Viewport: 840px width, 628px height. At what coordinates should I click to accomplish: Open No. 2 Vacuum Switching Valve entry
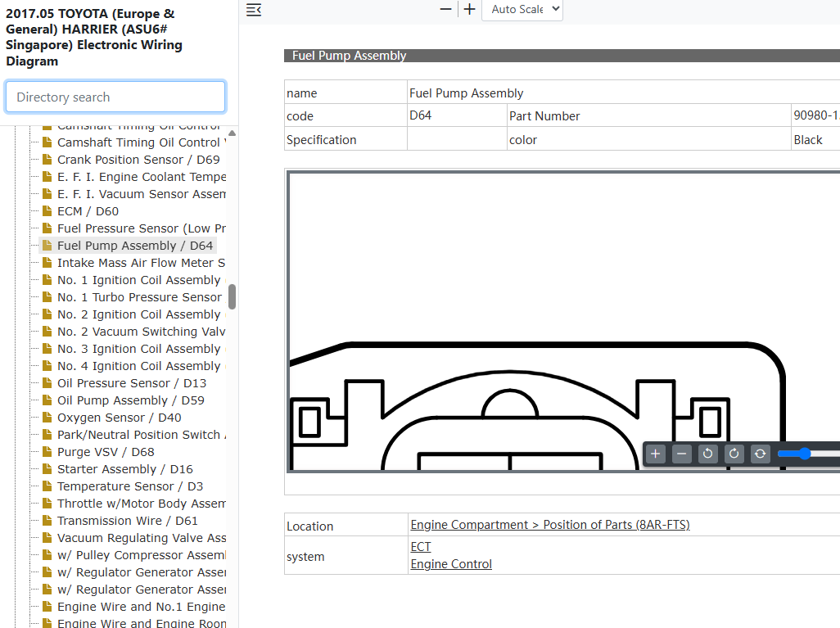point(141,332)
